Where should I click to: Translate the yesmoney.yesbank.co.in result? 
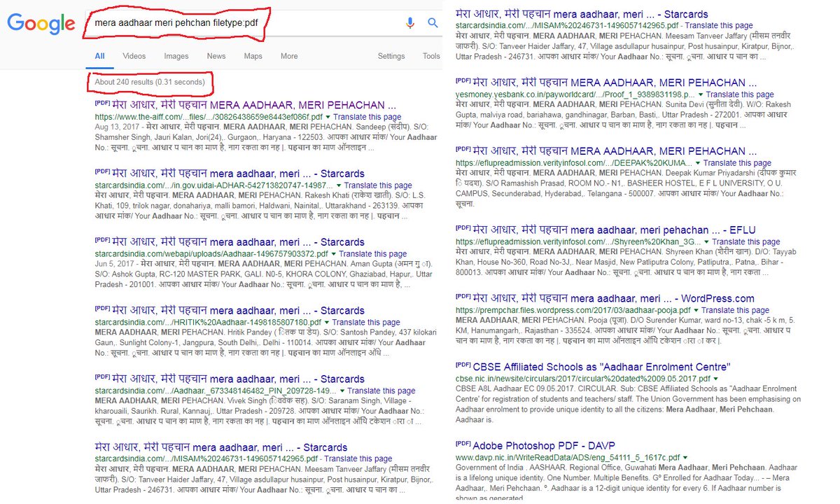click(740, 94)
